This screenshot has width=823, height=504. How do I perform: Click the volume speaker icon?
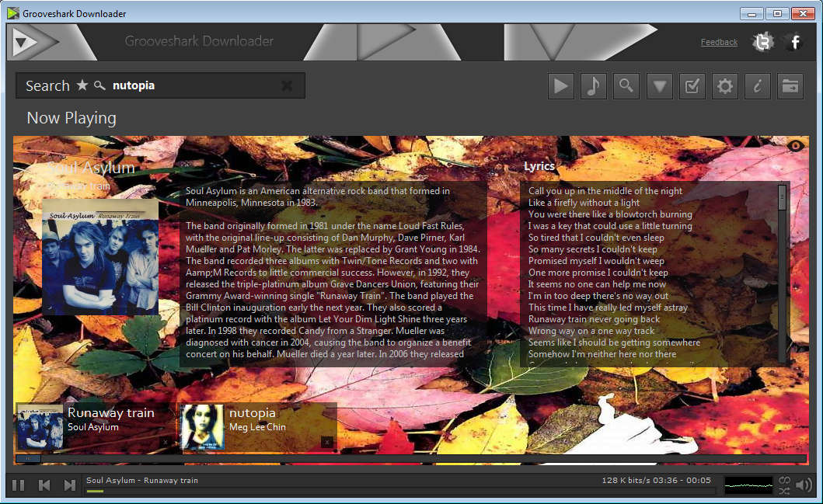click(804, 485)
